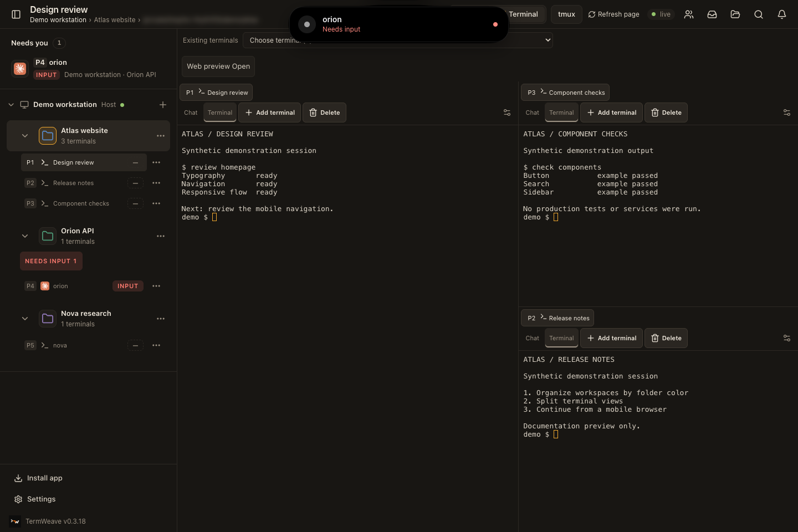Viewport: 798px width, 532px height.
Task: Open more options for Design review terminal
Action: pos(156,162)
